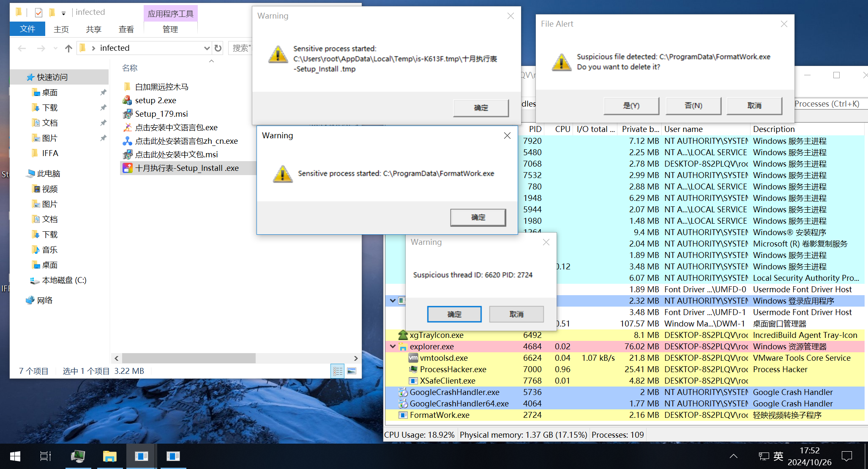The height and width of the screenshot is (469, 868).
Task: Click 取消 in the File Alert dialog
Action: click(x=754, y=106)
